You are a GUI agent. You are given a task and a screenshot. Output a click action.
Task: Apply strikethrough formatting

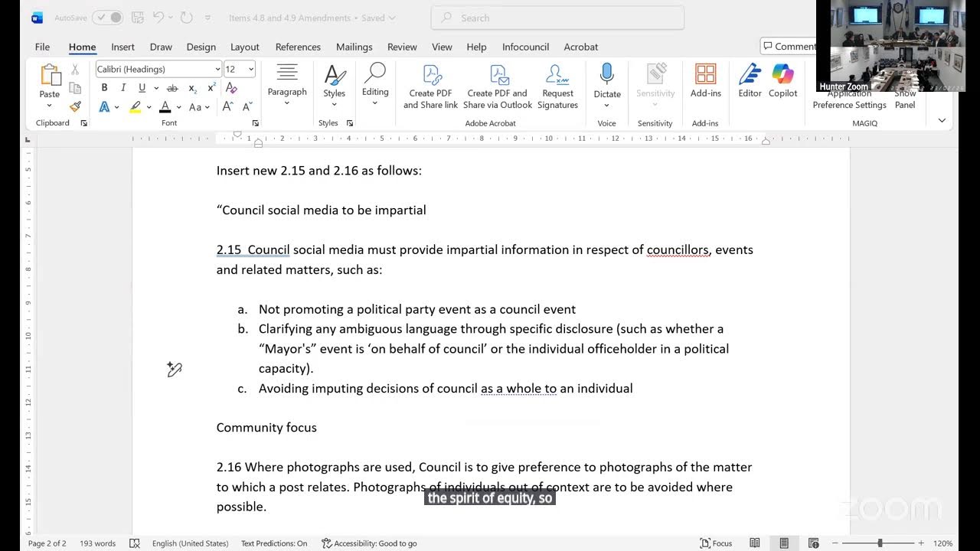click(x=172, y=88)
